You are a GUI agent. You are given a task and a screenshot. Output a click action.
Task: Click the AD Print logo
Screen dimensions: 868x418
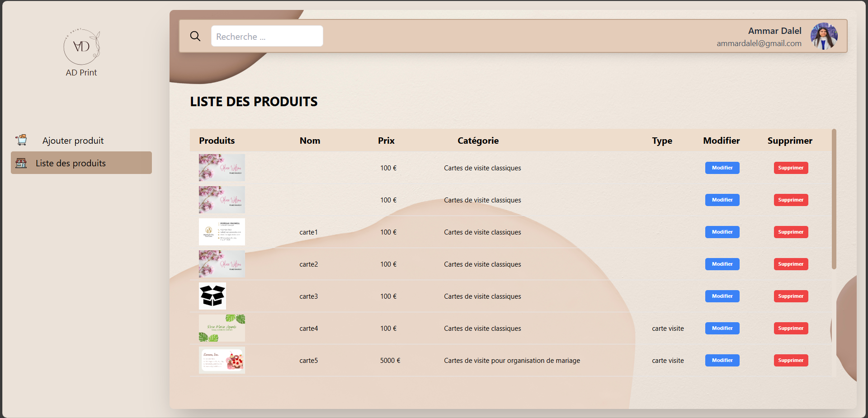(x=81, y=47)
